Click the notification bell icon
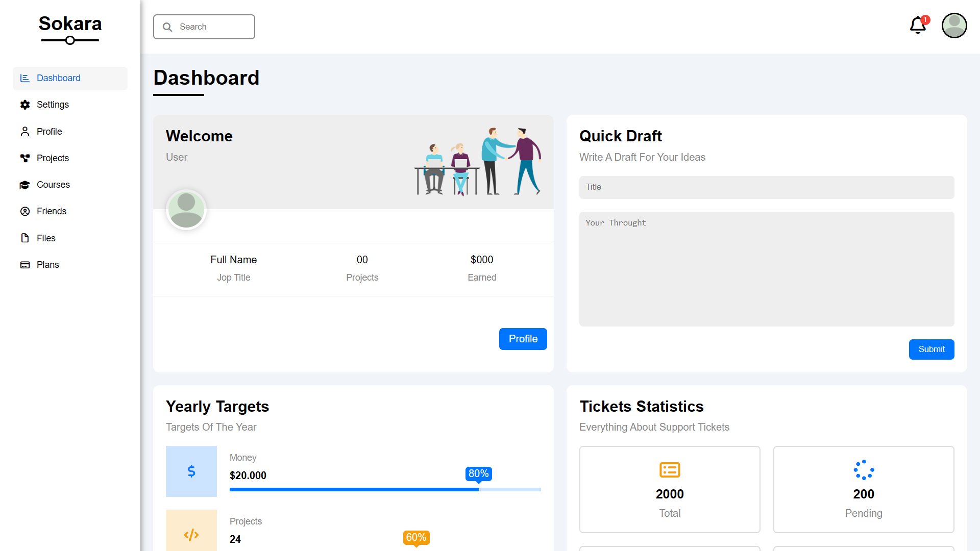The image size is (980, 551). (x=918, y=25)
